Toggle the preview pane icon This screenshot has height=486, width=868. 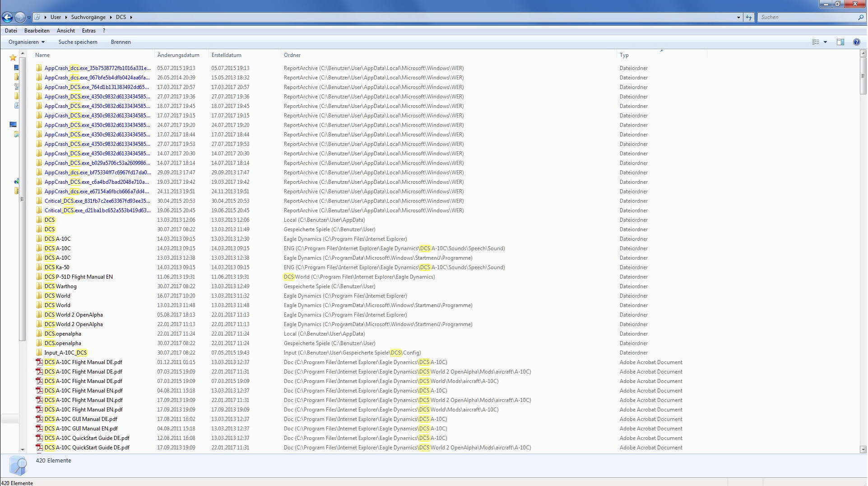(840, 42)
